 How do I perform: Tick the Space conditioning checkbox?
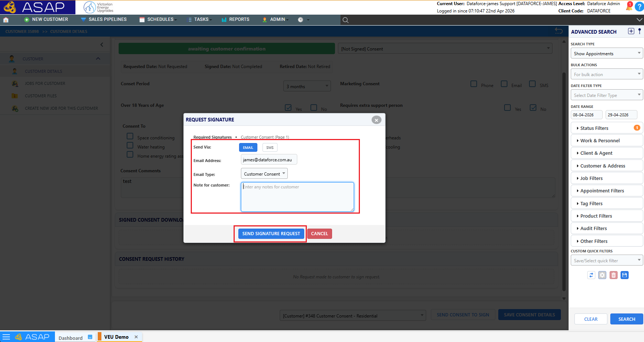coord(130,136)
